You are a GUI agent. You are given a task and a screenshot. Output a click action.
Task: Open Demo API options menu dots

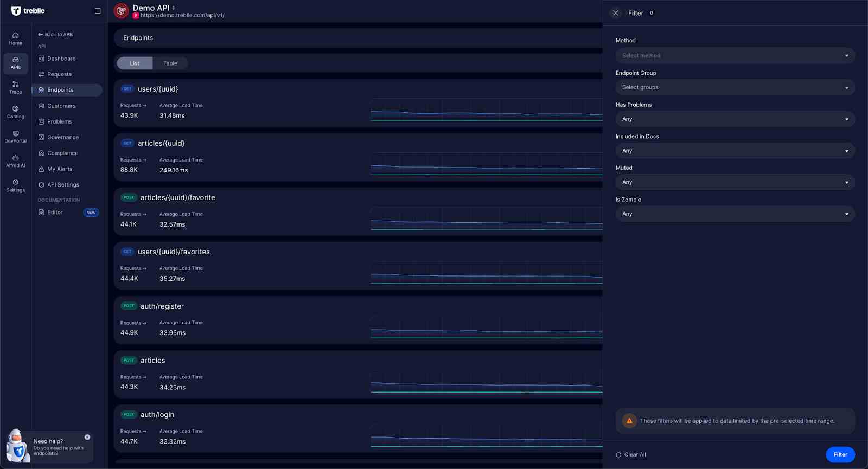(x=174, y=8)
